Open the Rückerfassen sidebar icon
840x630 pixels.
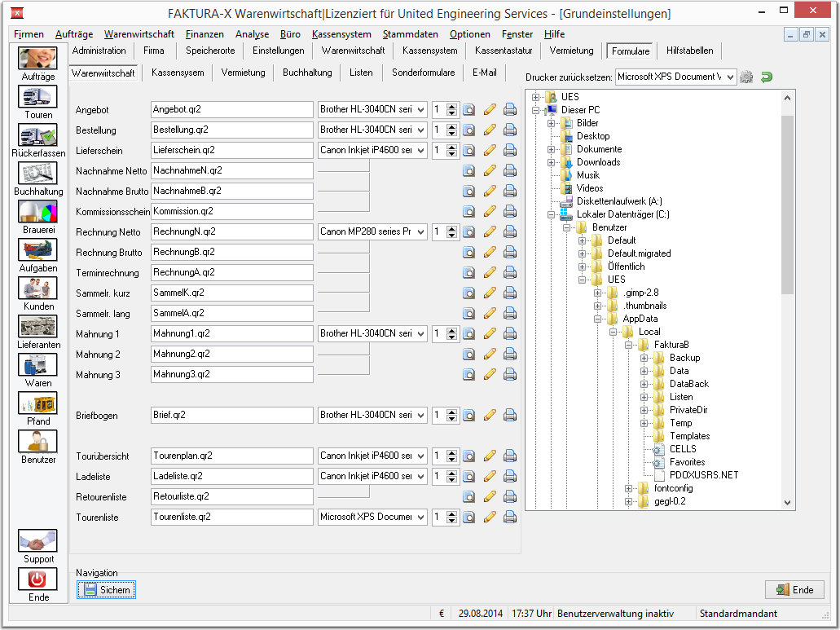37,135
